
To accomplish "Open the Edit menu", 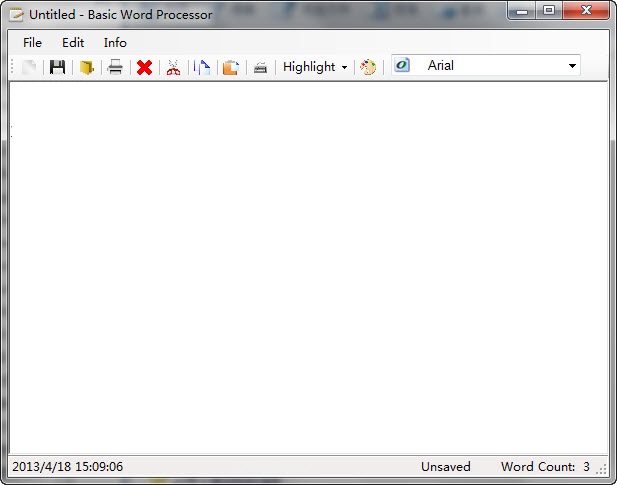I will [73, 43].
